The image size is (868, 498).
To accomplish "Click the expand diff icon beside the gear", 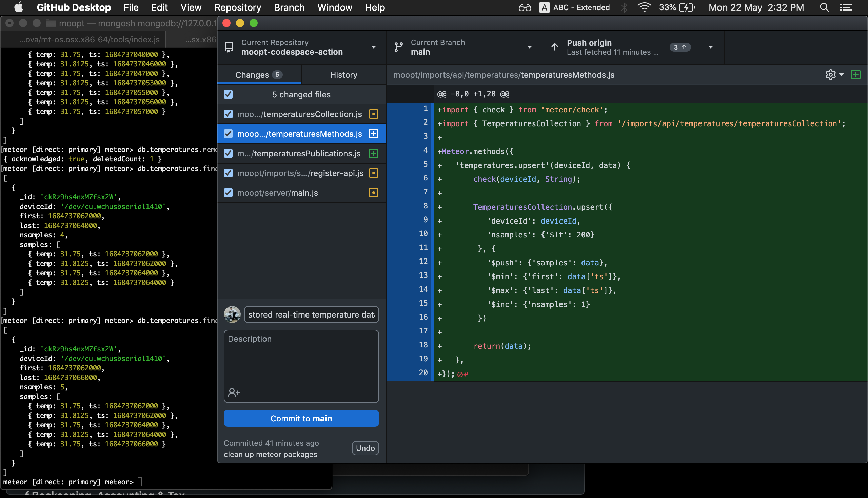I will pos(856,75).
